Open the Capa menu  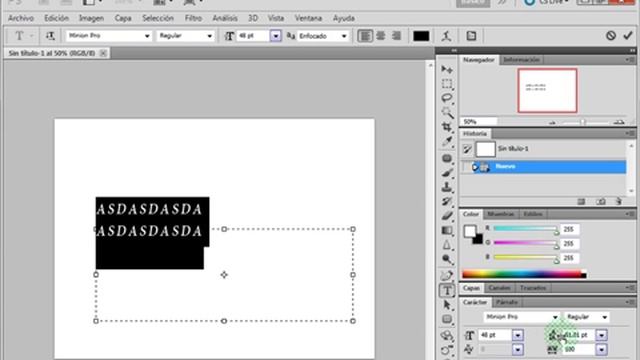[x=123, y=18]
